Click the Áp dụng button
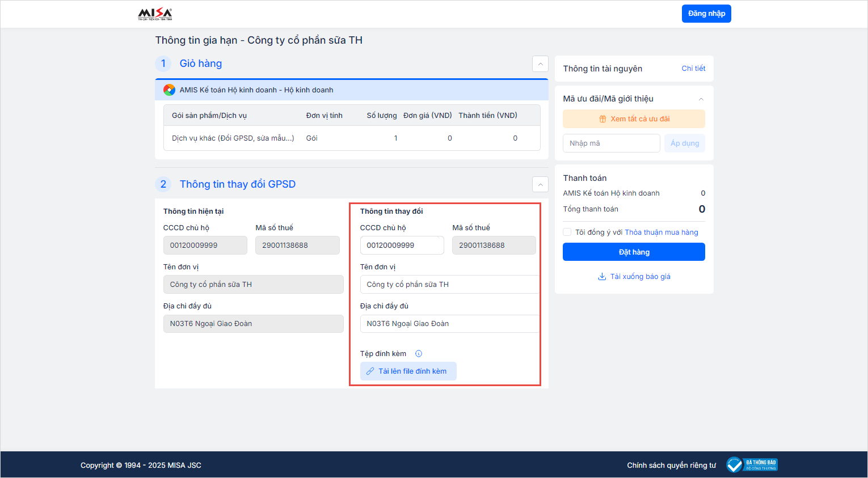868x478 pixels. pos(685,143)
